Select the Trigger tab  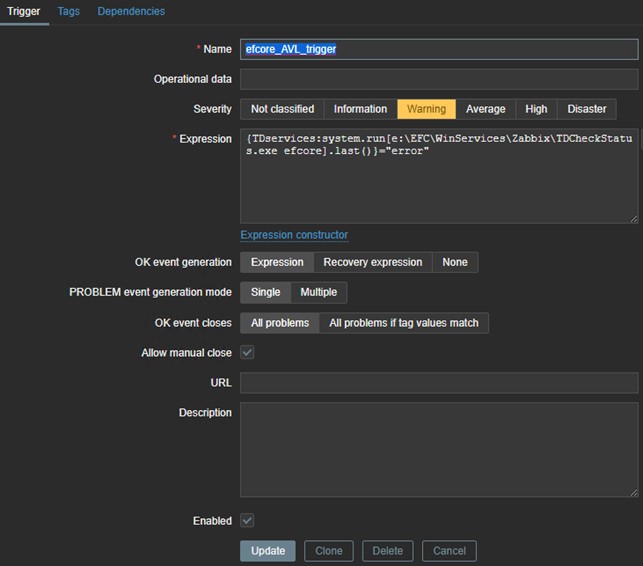pyautogui.click(x=23, y=11)
